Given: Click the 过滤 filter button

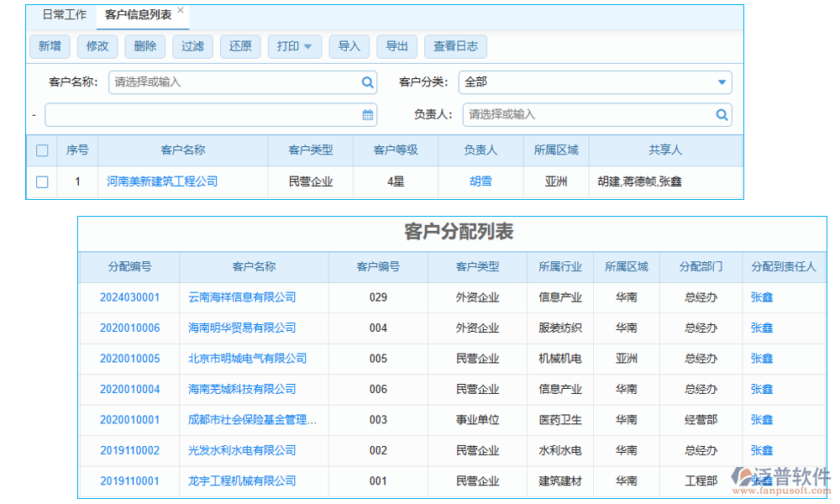Looking at the screenshot, I should pos(192,46).
